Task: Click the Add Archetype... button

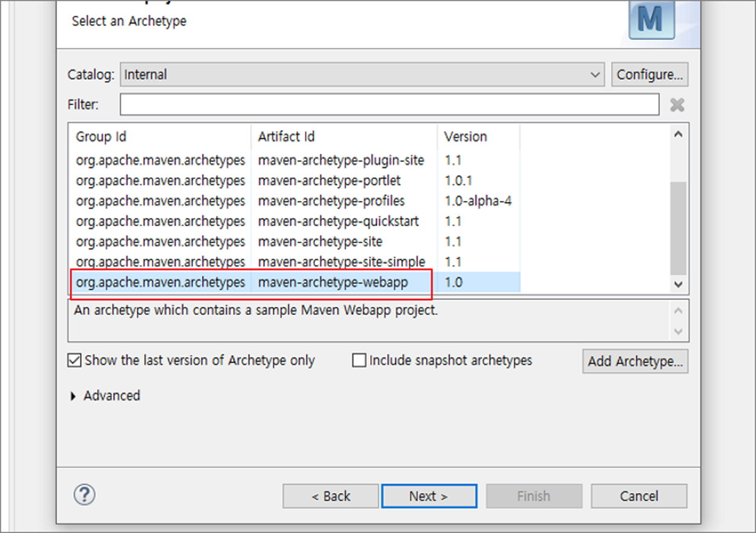Action: (635, 361)
